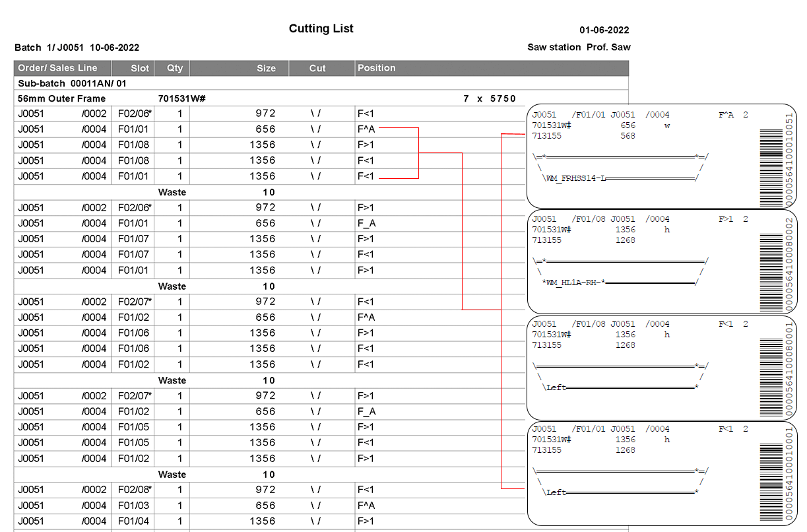
Task: Click the barcode numbered 0000564100010001
Action: click(x=773, y=473)
